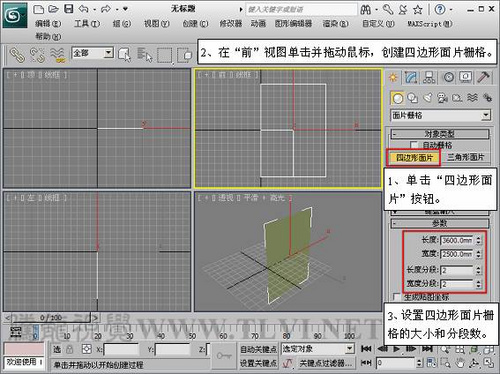Click the 三角形面片 button
500x374 pixels.
[465, 157]
